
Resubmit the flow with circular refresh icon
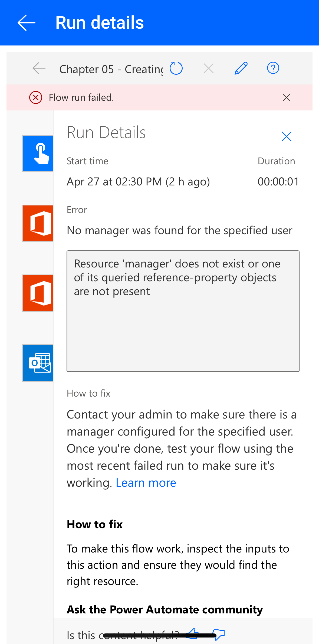coord(176,68)
